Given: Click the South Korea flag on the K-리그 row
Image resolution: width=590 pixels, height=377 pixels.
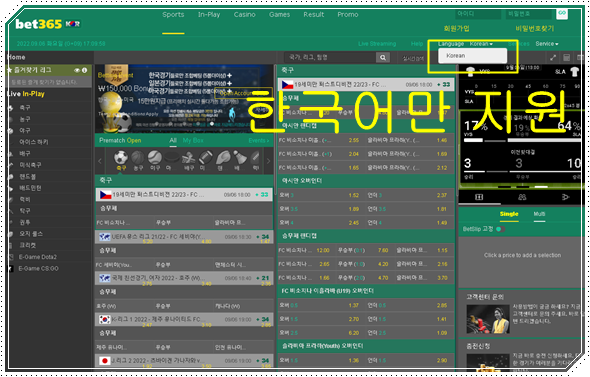Looking at the screenshot, I should pos(105,319).
